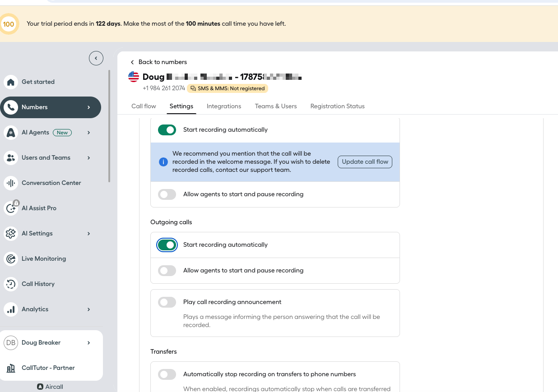Click the SMS & MMS message icon
Viewport: 558px width, 392px height.
tap(193, 88)
